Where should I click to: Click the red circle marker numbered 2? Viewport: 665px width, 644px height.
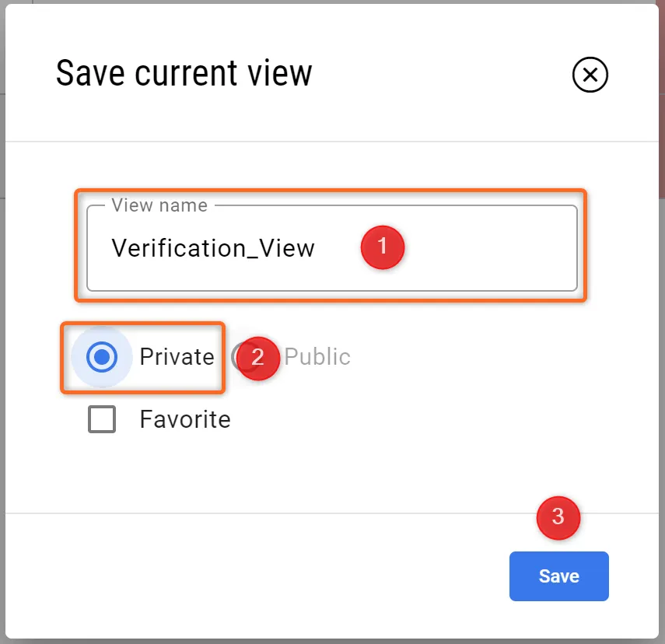coord(258,359)
